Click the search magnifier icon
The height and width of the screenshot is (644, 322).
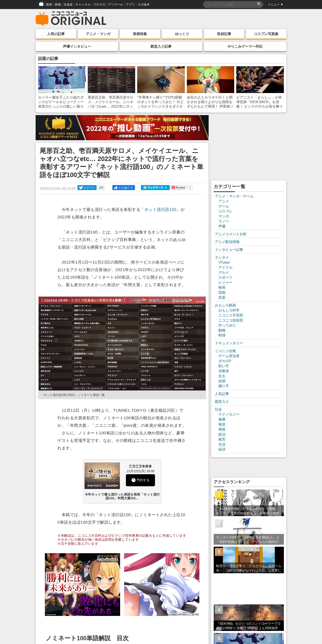(259, 4)
